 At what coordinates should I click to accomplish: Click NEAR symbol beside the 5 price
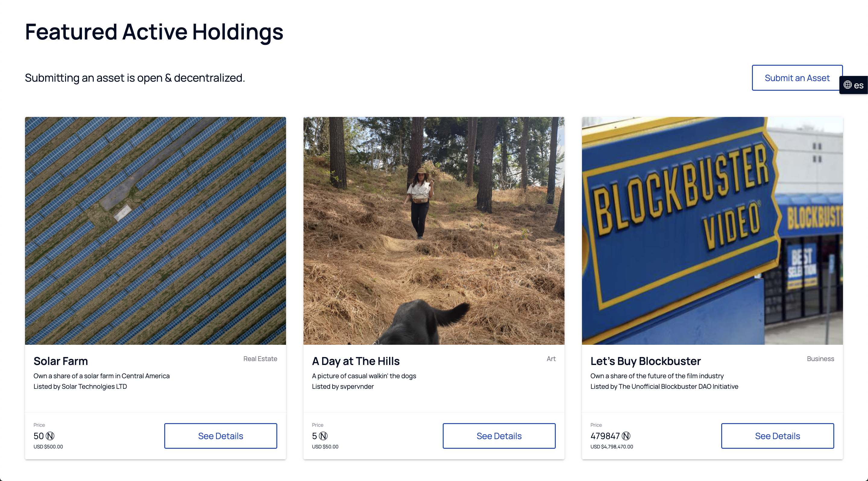[x=323, y=436]
